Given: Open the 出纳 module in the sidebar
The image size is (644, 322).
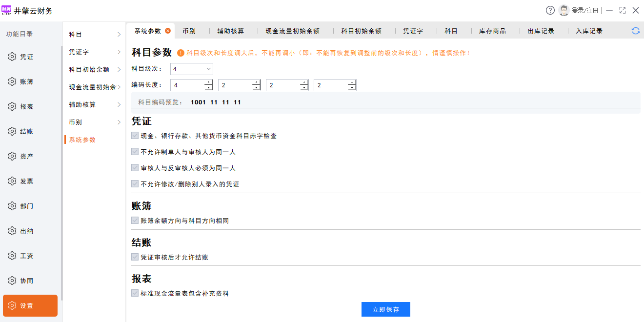Looking at the screenshot, I should pos(27,231).
